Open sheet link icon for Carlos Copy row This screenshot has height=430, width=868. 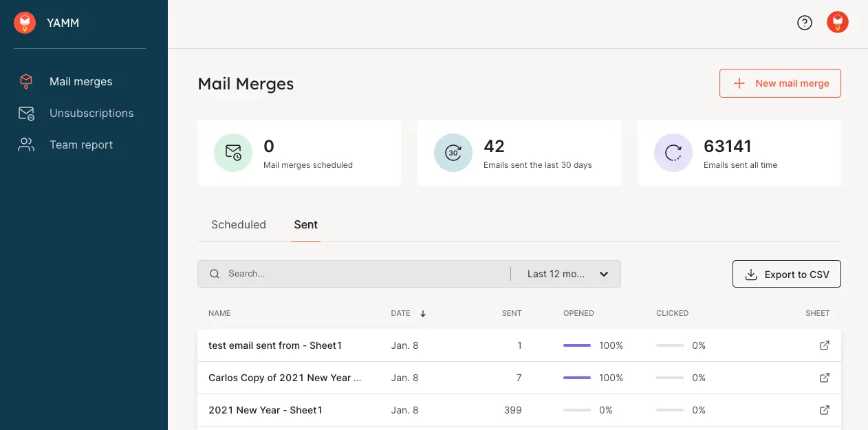[825, 378]
